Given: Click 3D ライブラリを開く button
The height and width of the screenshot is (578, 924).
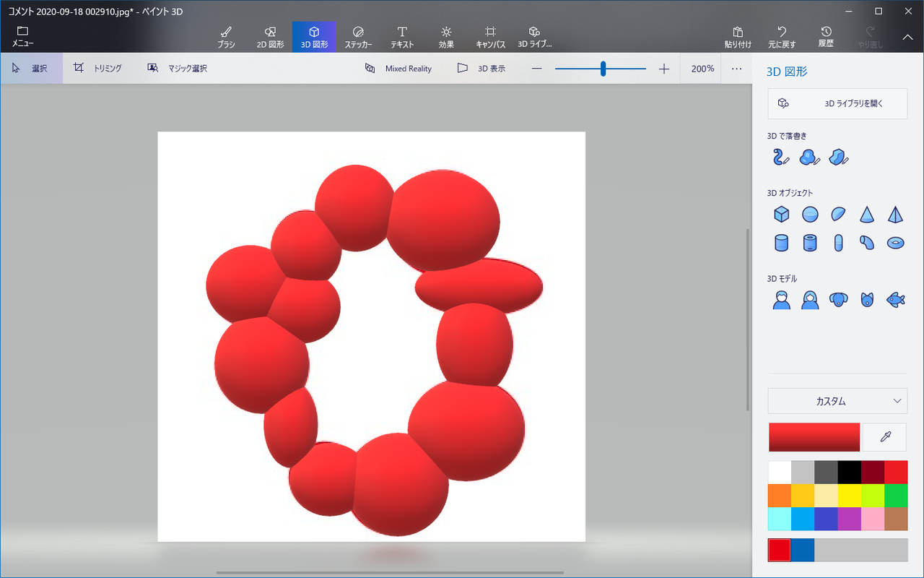Looking at the screenshot, I should click(x=837, y=103).
